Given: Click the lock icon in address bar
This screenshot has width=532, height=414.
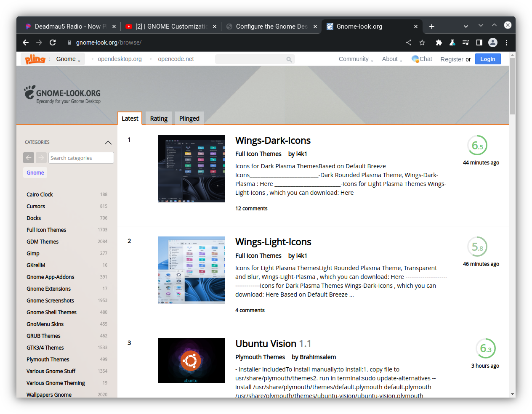Looking at the screenshot, I should pos(69,42).
